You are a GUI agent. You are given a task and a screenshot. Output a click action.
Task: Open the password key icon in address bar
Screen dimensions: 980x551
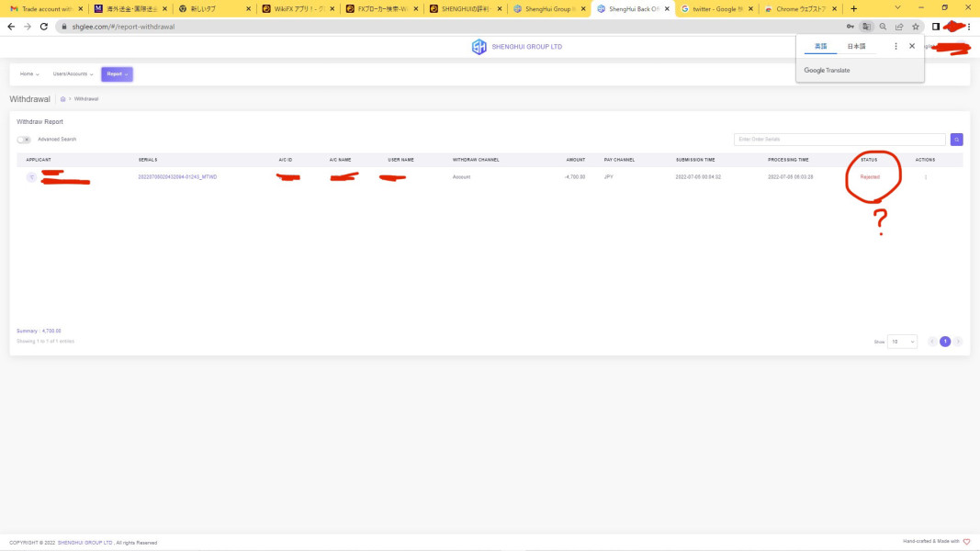pos(850,27)
